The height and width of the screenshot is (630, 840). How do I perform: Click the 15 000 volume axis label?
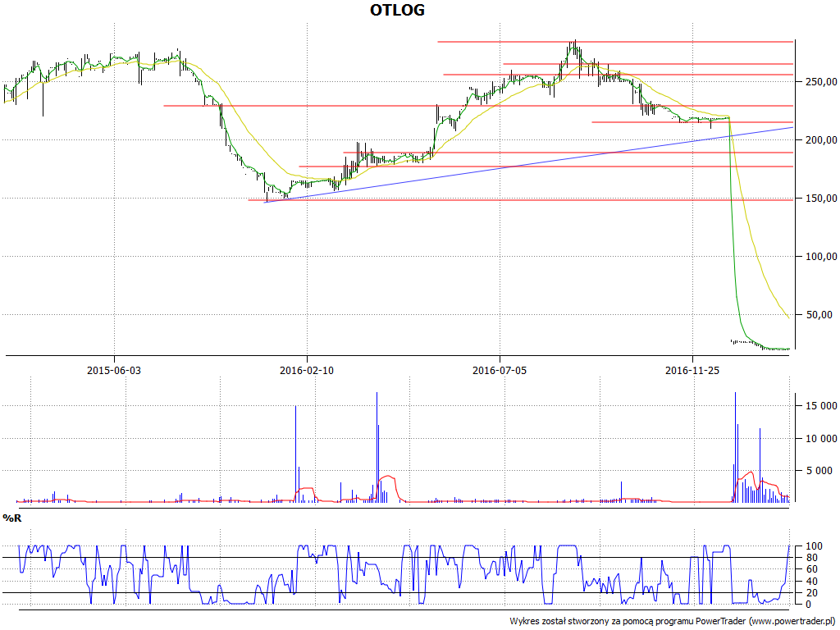(821, 406)
